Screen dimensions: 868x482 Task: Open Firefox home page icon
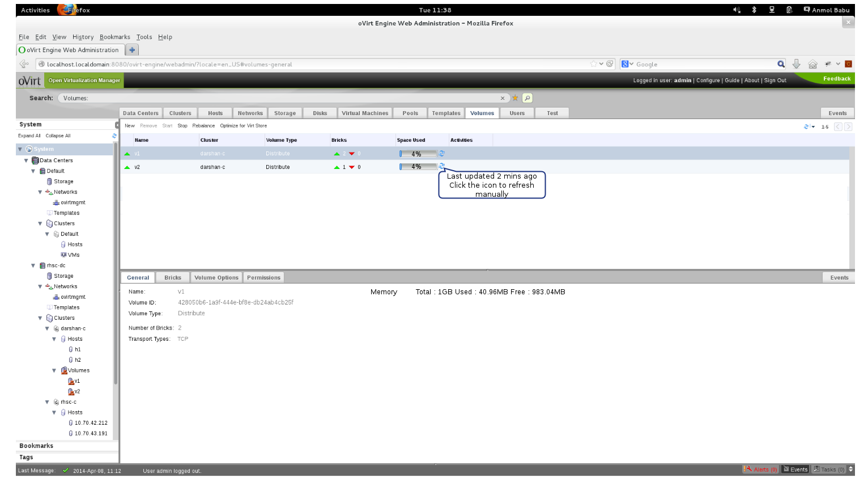[812, 64]
